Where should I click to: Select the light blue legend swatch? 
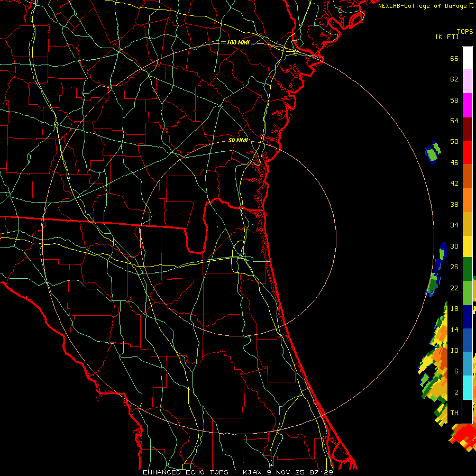[467, 364]
